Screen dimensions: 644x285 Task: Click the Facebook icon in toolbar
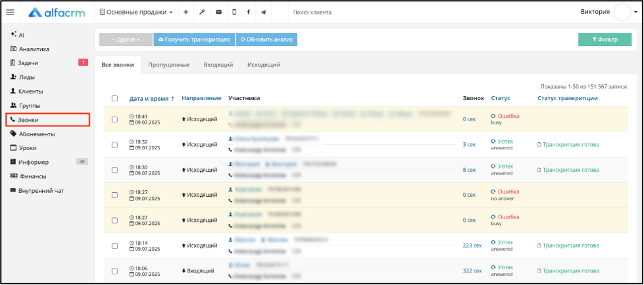click(x=249, y=13)
